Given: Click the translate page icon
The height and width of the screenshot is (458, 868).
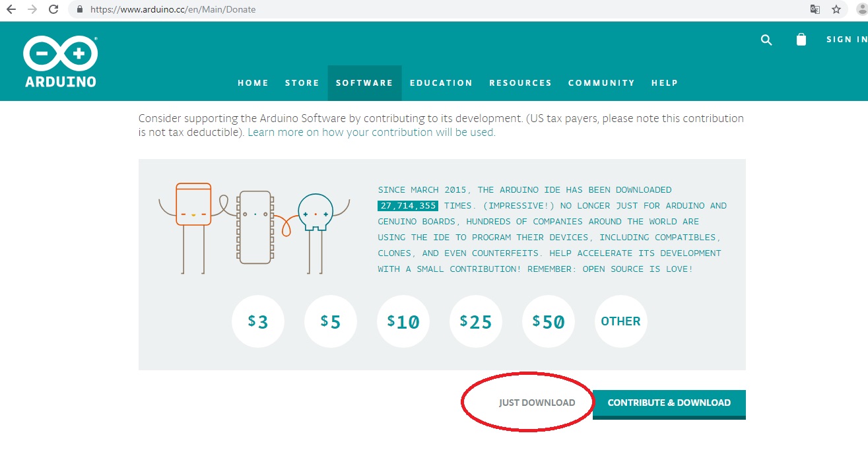Looking at the screenshot, I should click(815, 9).
